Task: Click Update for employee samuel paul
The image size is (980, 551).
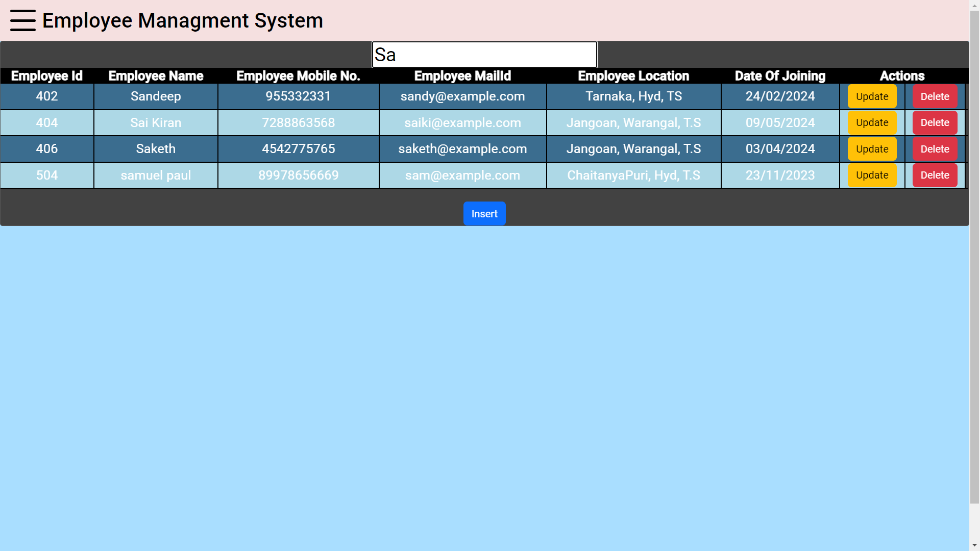Action: click(872, 175)
